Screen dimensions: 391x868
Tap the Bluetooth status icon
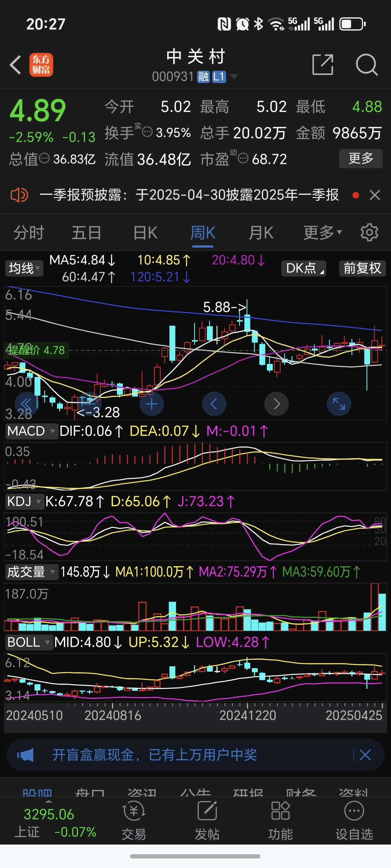point(258,24)
